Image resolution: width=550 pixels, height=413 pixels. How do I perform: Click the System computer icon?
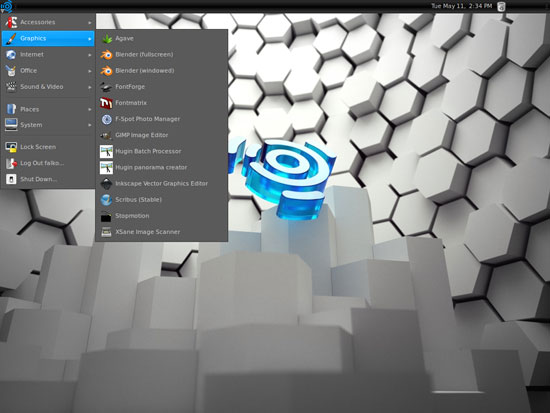point(11,125)
